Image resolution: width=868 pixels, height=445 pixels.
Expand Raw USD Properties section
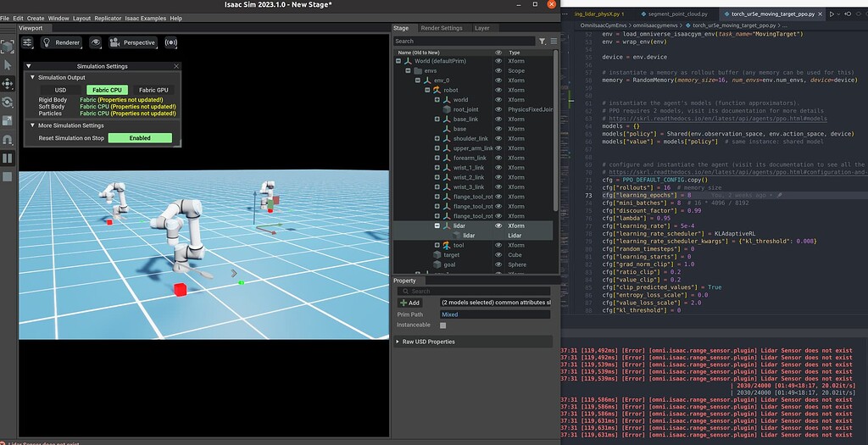pos(428,342)
